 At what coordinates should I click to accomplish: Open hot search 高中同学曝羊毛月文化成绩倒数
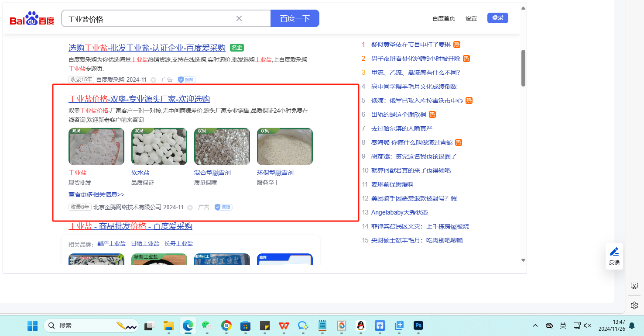[414, 87]
